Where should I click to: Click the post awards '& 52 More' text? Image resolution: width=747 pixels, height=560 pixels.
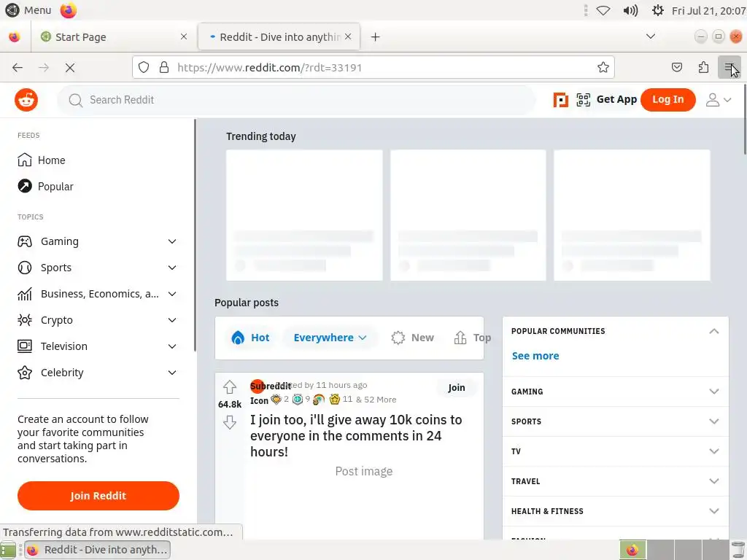376,400
